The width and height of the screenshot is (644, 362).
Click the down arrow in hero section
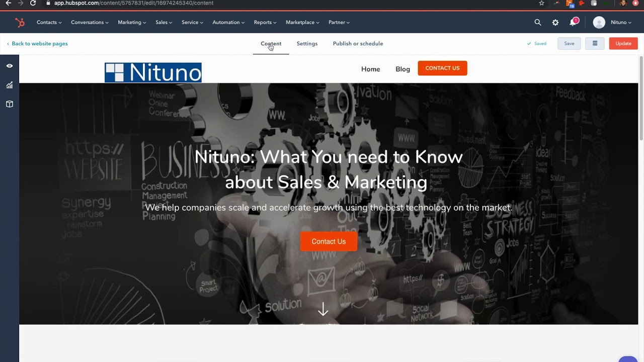[x=323, y=309]
